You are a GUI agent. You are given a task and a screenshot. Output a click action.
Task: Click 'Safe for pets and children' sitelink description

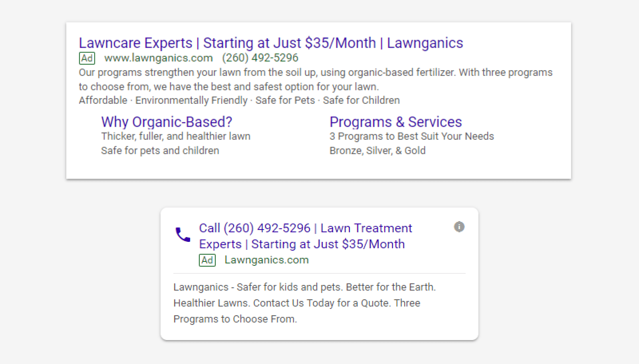160,150
